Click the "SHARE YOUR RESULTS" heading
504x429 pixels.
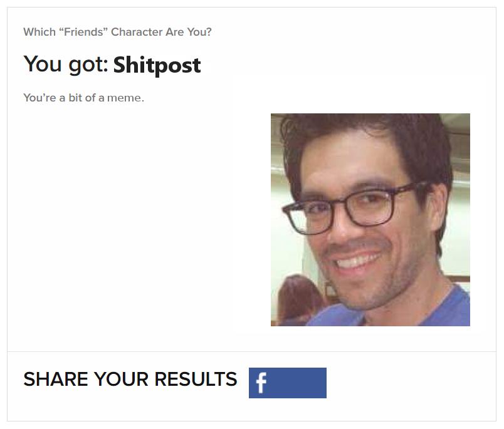(130, 379)
